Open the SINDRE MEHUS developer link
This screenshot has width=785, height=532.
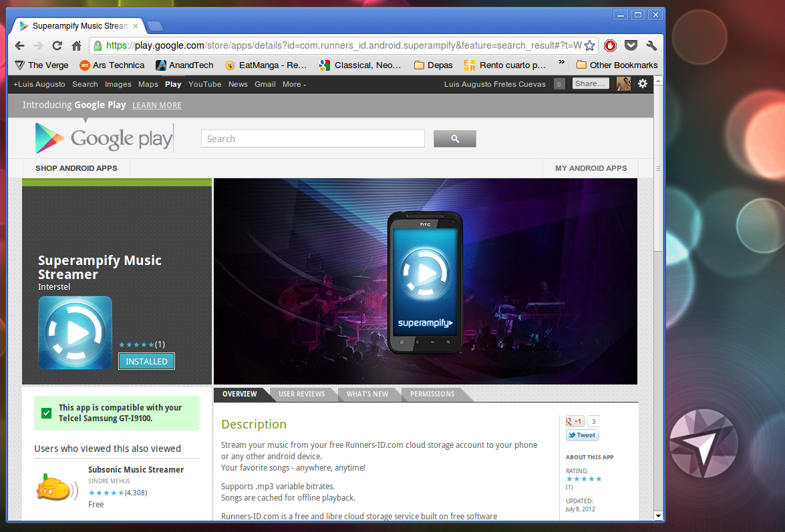point(109,481)
